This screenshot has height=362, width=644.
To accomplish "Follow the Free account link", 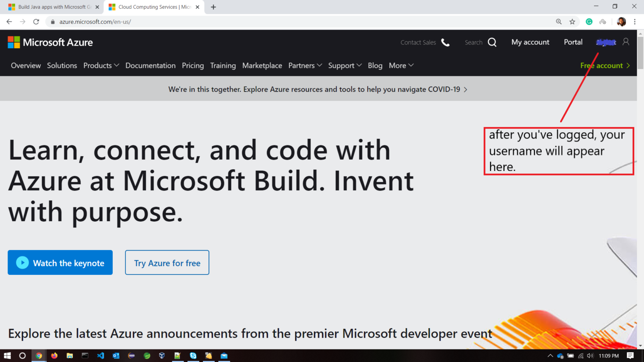I will (x=602, y=65).
